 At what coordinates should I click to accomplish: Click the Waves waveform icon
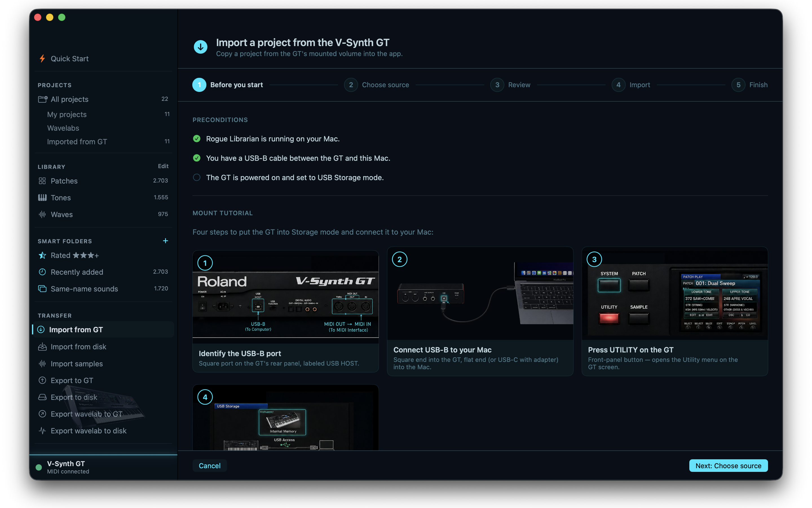[x=42, y=214]
